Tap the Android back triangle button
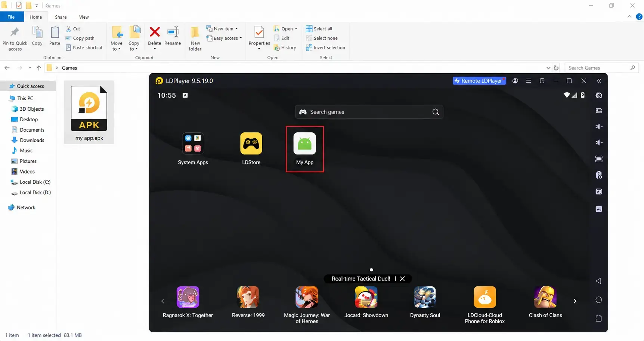 point(598,281)
